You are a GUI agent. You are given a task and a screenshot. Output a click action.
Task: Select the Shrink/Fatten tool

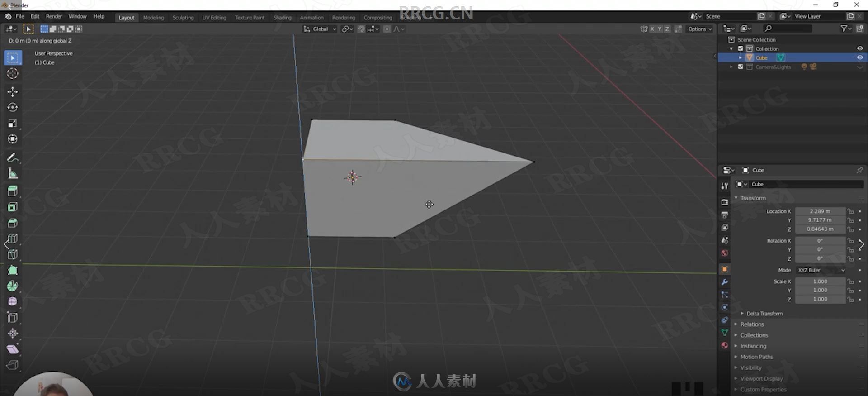coord(13,334)
